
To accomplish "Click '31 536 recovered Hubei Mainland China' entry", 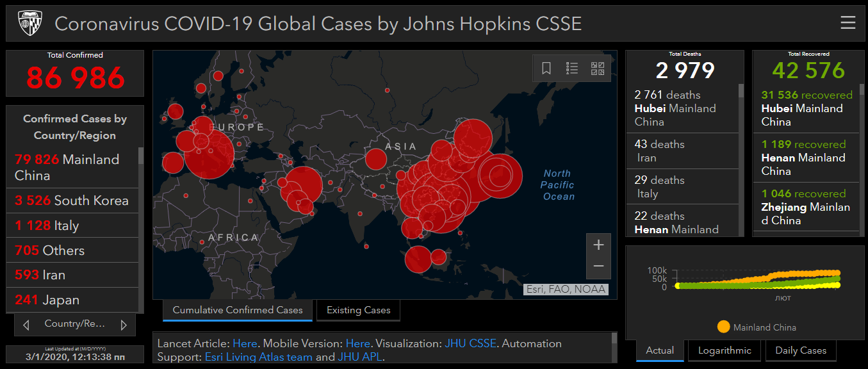I will 806,108.
